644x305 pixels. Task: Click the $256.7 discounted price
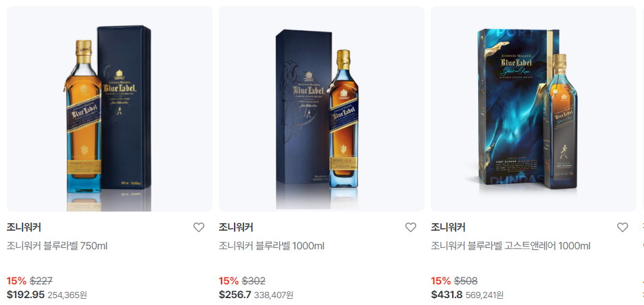(235, 295)
